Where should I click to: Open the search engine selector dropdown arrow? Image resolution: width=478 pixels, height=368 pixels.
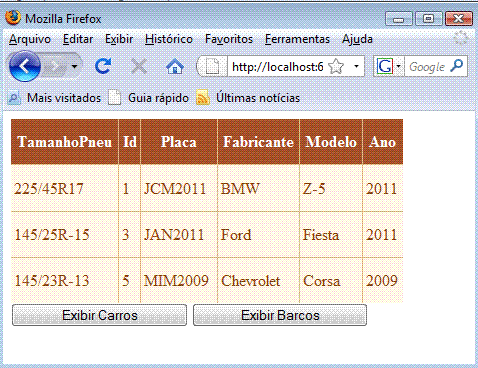click(x=398, y=66)
